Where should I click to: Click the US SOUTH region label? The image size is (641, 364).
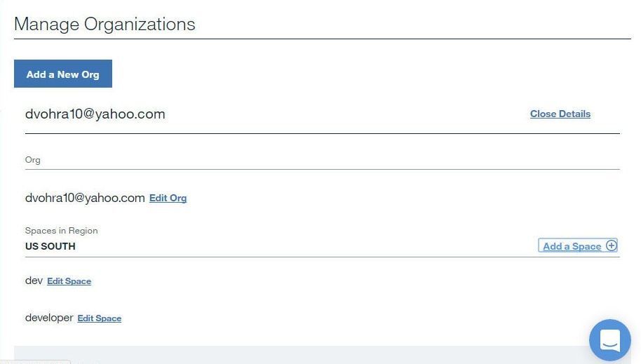50,246
